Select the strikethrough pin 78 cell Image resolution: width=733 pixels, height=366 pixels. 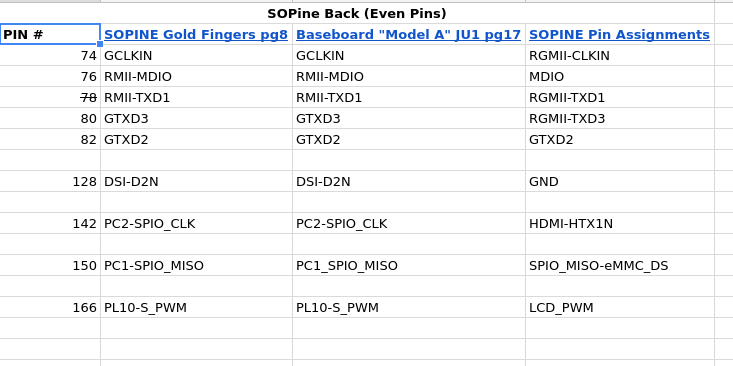click(x=50, y=97)
